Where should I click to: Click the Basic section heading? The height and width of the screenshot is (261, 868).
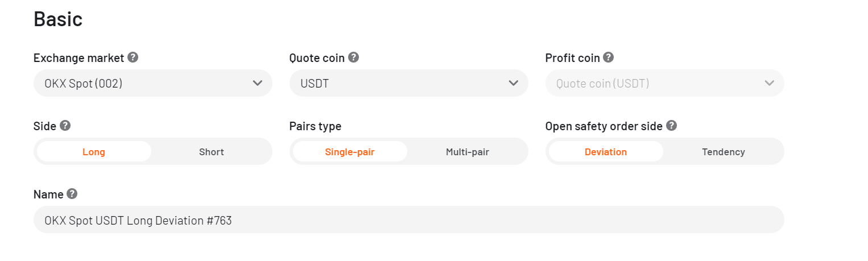(x=58, y=19)
